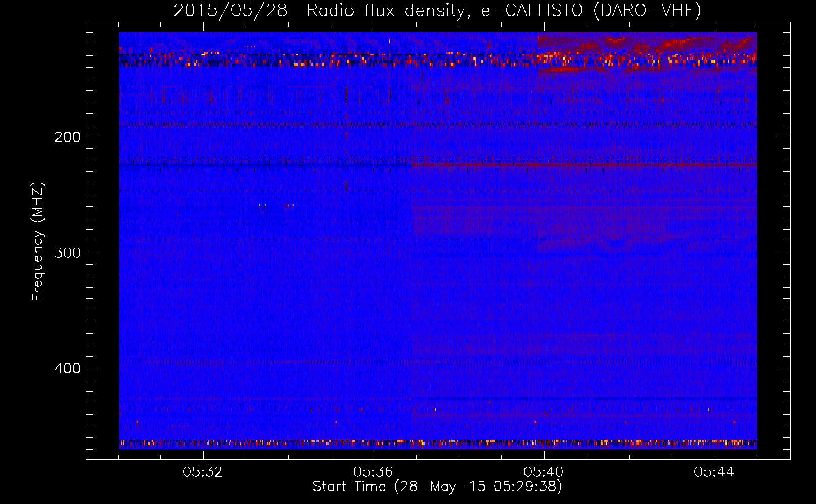Click the 300 frequency tick label
The image size is (816, 504).
click(x=68, y=253)
